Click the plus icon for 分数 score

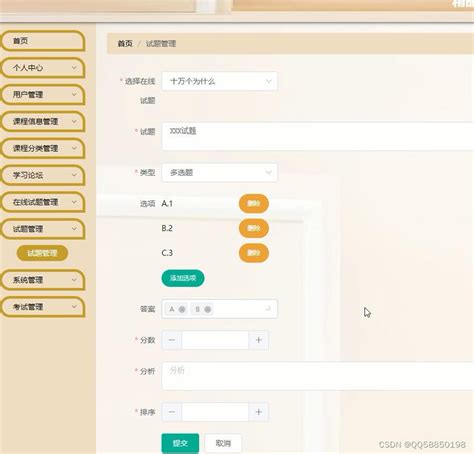coord(258,340)
